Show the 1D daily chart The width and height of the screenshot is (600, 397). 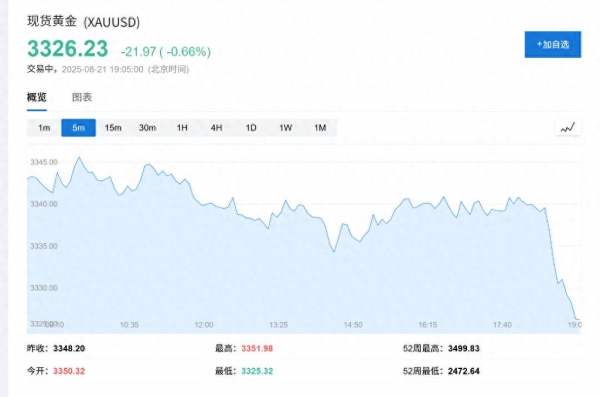click(251, 127)
